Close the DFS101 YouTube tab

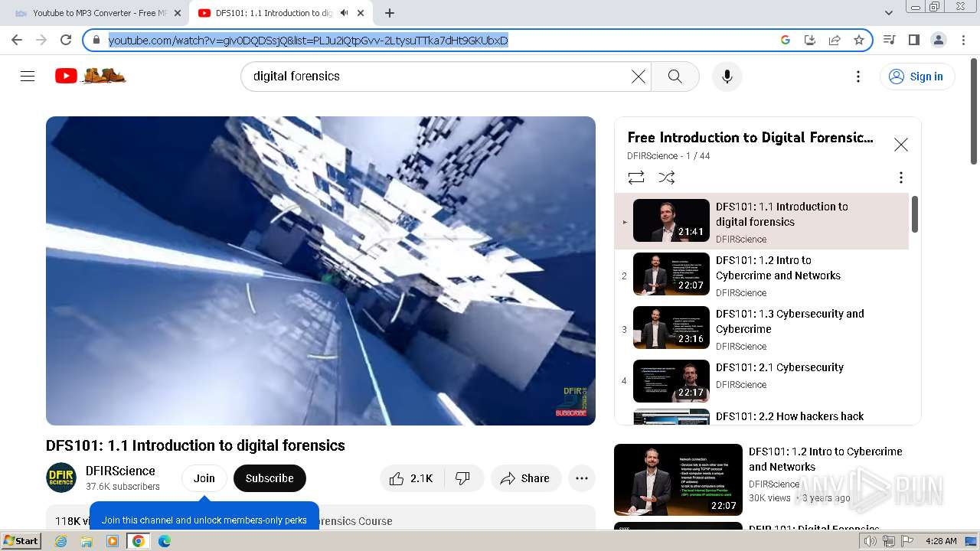pos(361,13)
